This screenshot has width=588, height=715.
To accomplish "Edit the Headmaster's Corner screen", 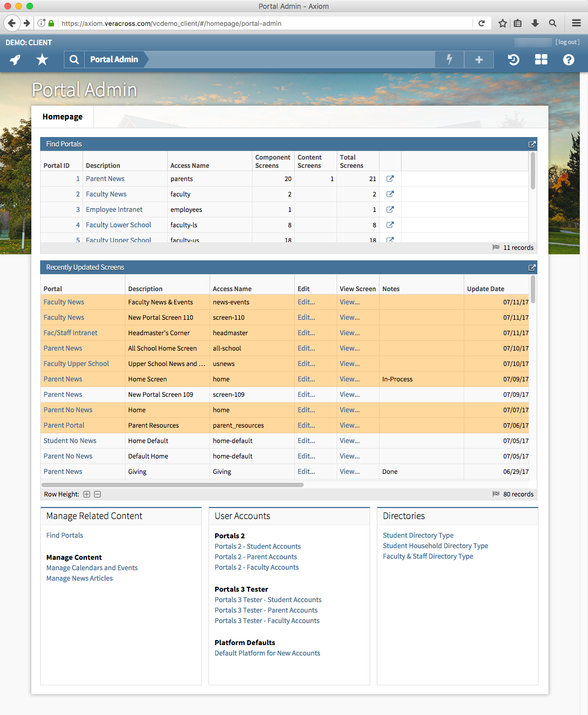I will (x=306, y=332).
